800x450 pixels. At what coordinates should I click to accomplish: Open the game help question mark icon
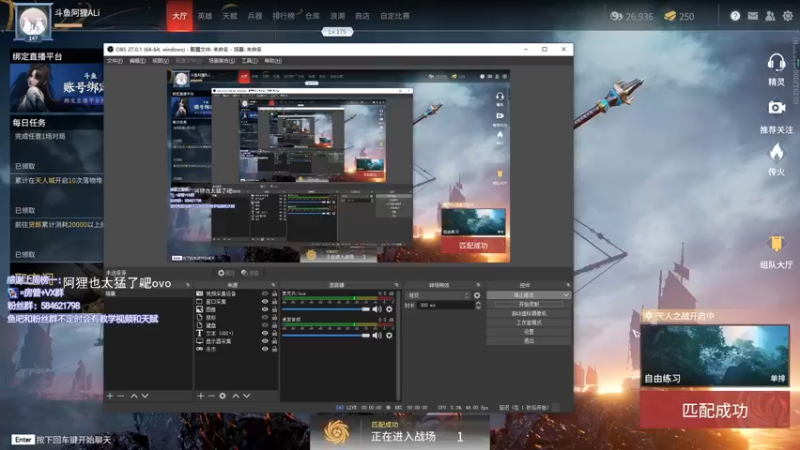coord(735,16)
